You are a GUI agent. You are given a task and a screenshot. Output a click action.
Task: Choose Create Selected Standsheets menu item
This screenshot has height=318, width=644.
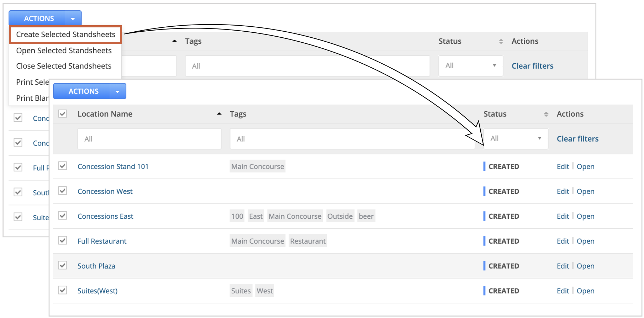65,35
